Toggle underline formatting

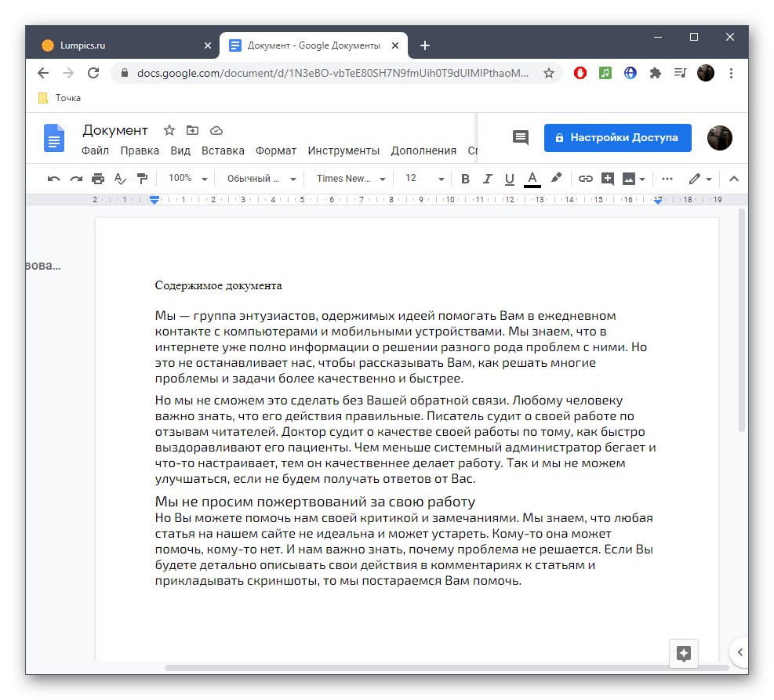click(509, 178)
